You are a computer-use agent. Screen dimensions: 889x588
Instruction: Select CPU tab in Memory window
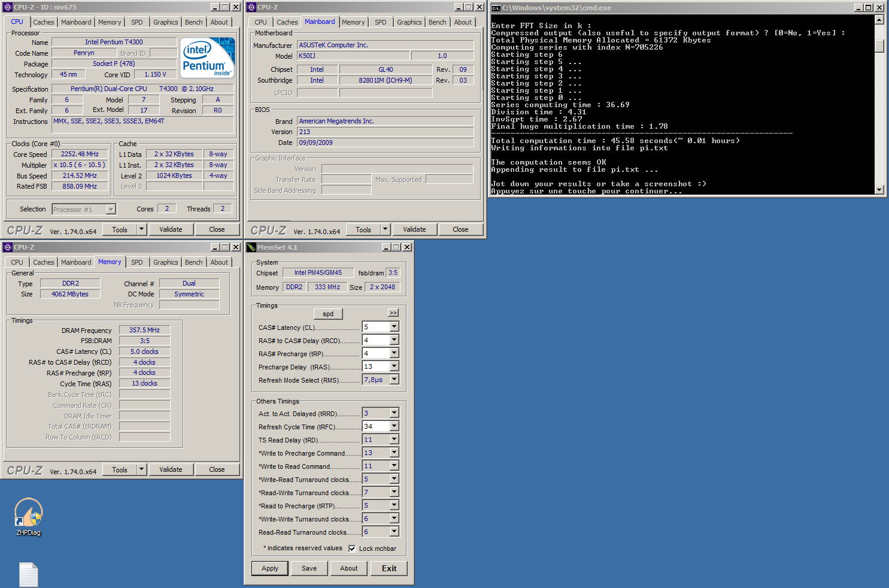[17, 262]
